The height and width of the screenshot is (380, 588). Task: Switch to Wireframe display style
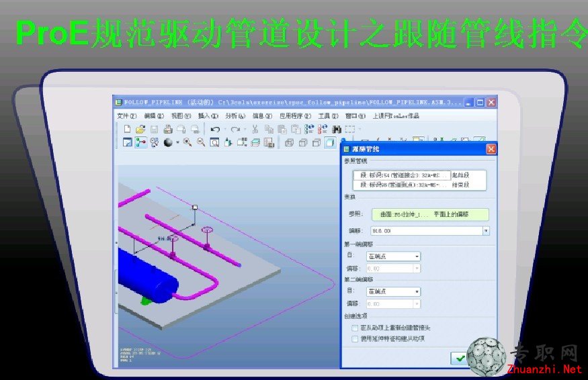(289, 142)
